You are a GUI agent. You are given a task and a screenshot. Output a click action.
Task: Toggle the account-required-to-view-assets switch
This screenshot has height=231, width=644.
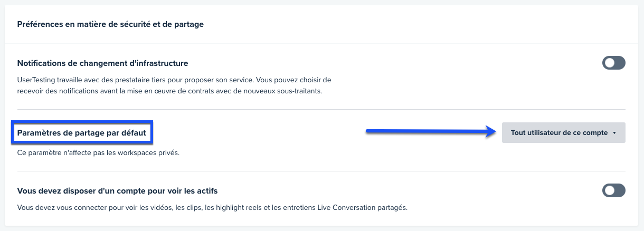(613, 190)
